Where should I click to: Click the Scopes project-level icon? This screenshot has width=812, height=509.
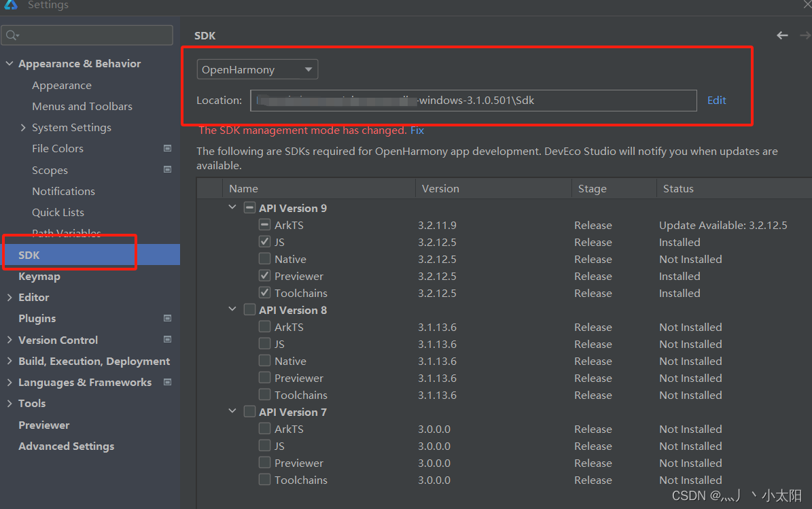(167, 169)
